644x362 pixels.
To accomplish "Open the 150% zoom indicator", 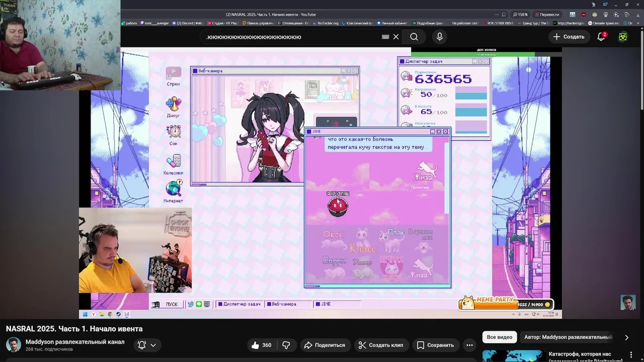I will [x=520, y=15].
